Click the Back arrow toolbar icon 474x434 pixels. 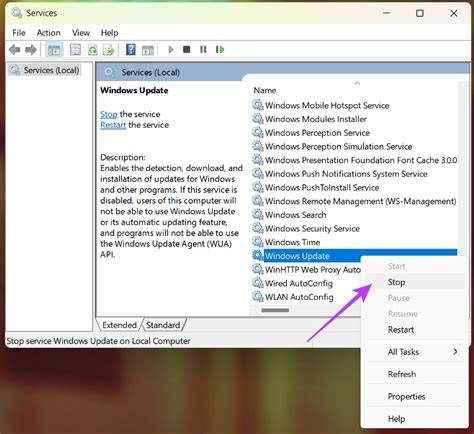tap(14, 50)
